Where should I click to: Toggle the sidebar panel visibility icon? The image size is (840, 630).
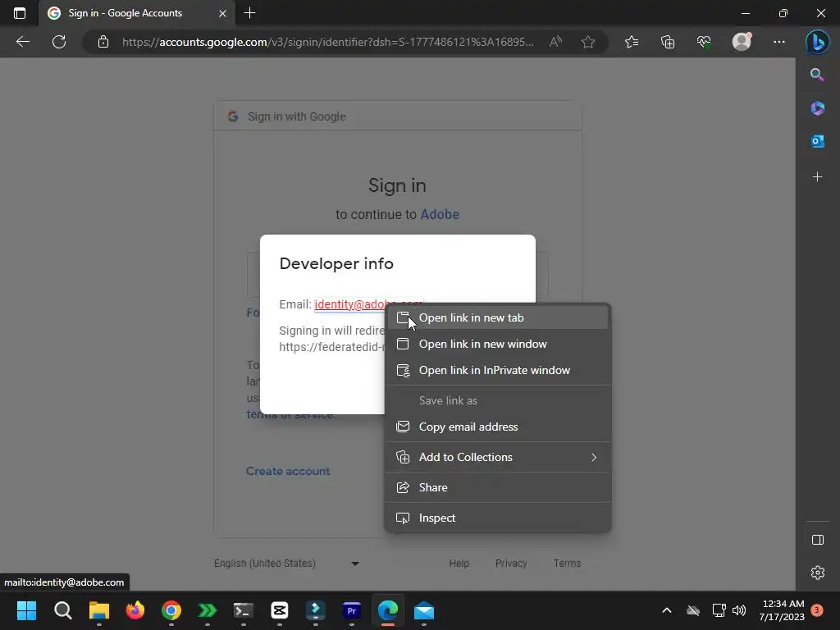coord(818,540)
